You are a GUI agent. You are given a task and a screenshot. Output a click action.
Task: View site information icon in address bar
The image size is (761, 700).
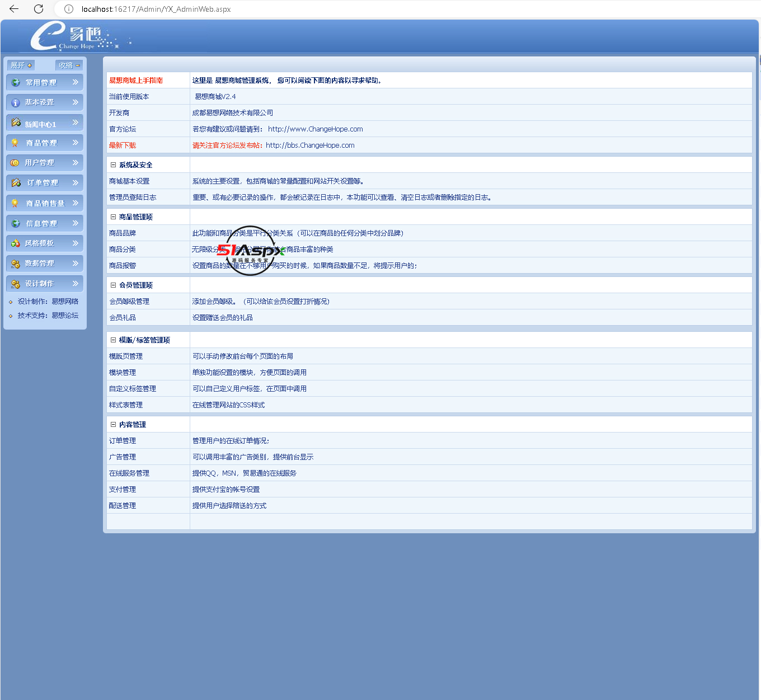69,9
